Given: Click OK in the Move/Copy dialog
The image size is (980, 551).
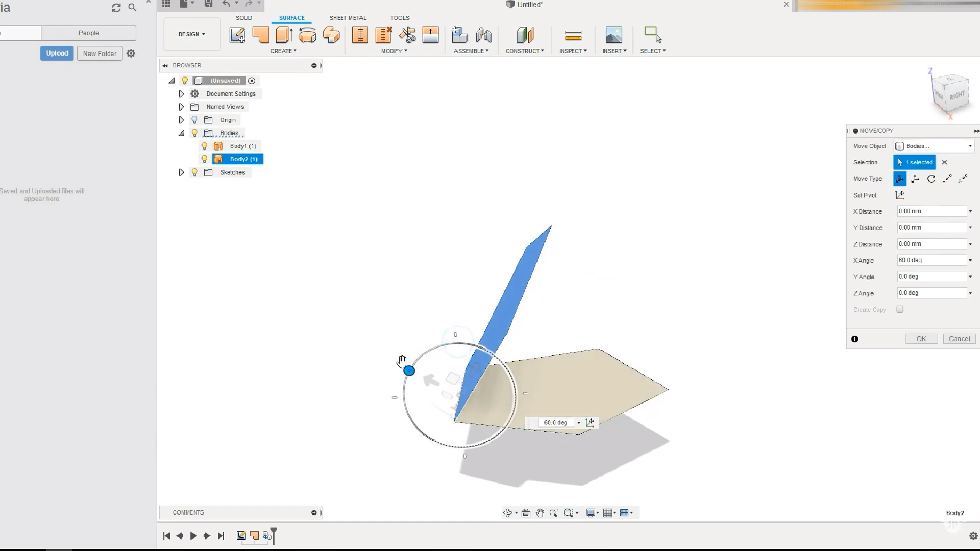Looking at the screenshot, I should point(921,339).
